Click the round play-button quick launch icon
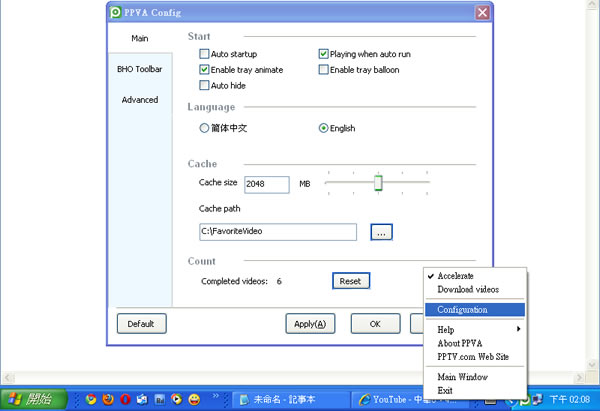 click(x=176, y=400)
